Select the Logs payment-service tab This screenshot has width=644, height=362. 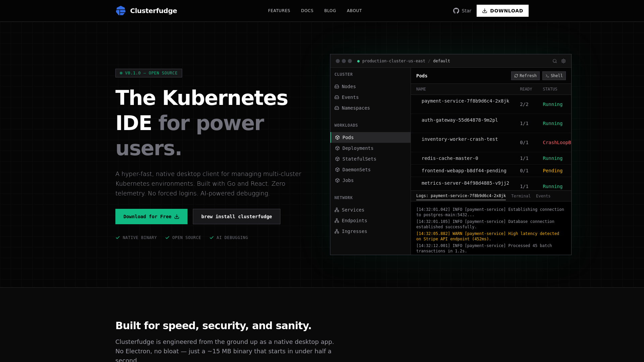(461, 196)
